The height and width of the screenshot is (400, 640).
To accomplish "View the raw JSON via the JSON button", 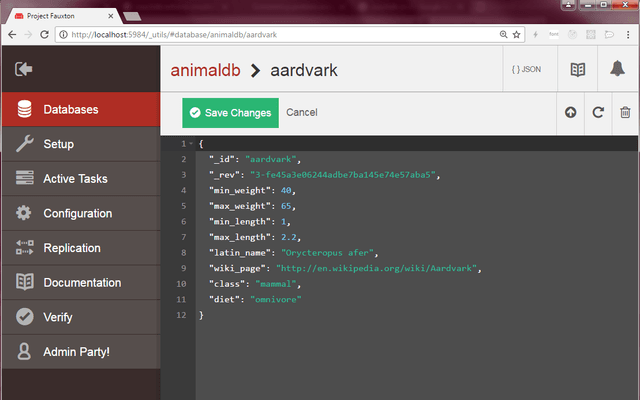I will coord(526,69).
